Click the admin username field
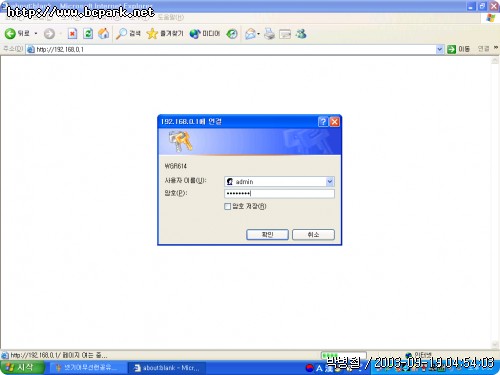Screen dimensions: 500x375 pos(279,182)
